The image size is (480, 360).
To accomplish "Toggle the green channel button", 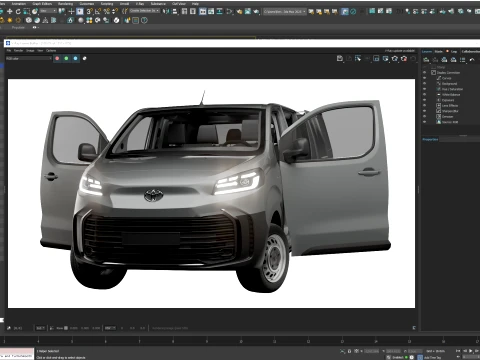I will (66, 58).
